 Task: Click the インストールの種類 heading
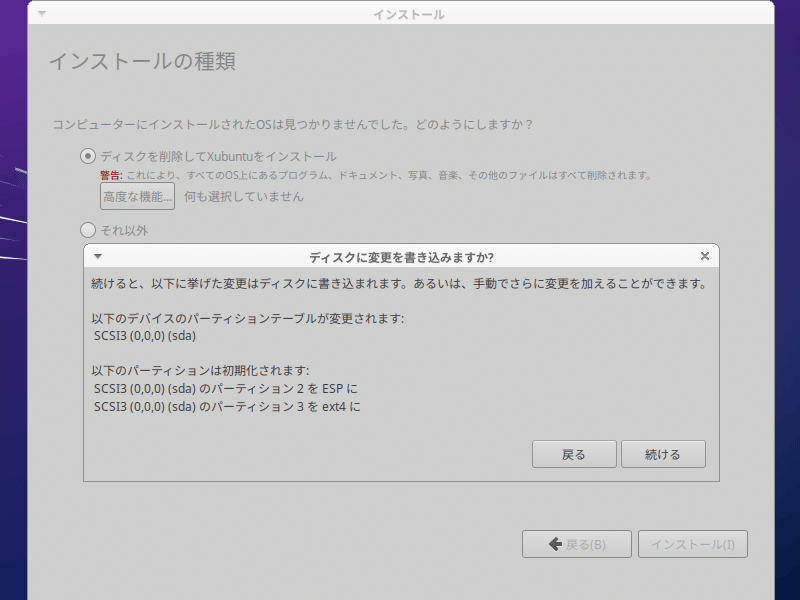pyautogui.click(x=142, y=61)
